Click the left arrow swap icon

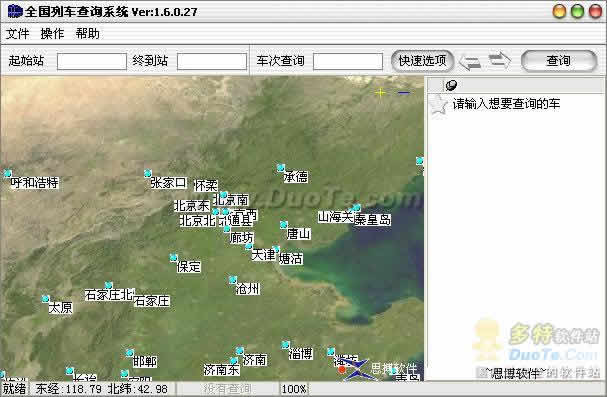pyautogui.click(x=470, y=62)
